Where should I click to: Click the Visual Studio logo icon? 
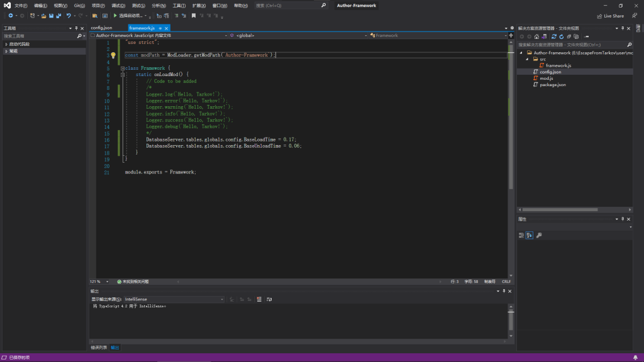pyautogui.click(x=7, y=5)
